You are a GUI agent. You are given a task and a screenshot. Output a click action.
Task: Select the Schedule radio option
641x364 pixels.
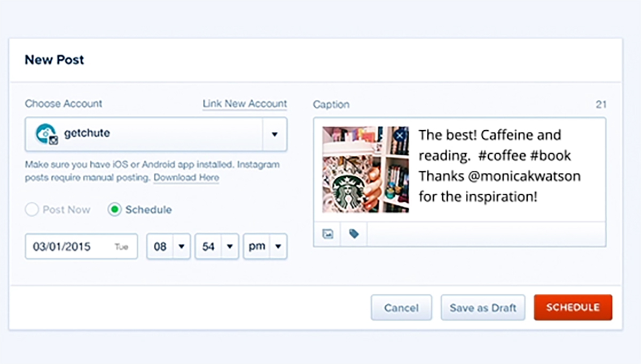coord(114,210)
